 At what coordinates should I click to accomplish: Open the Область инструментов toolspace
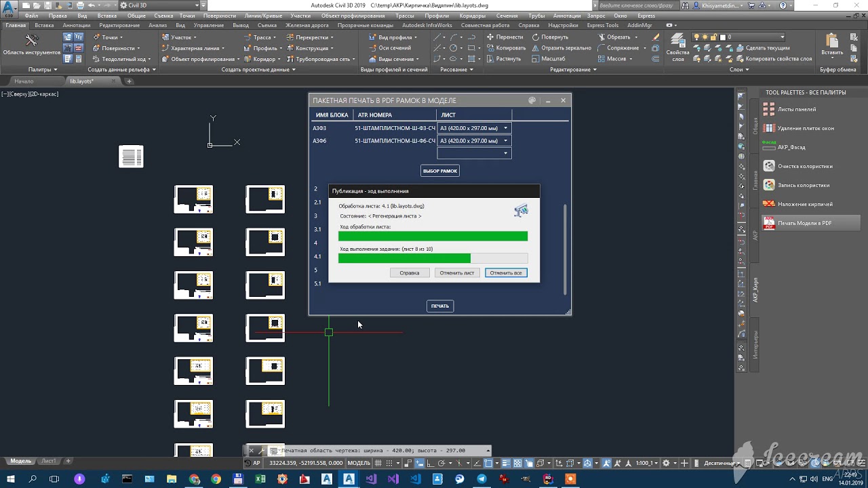(31, 45)
